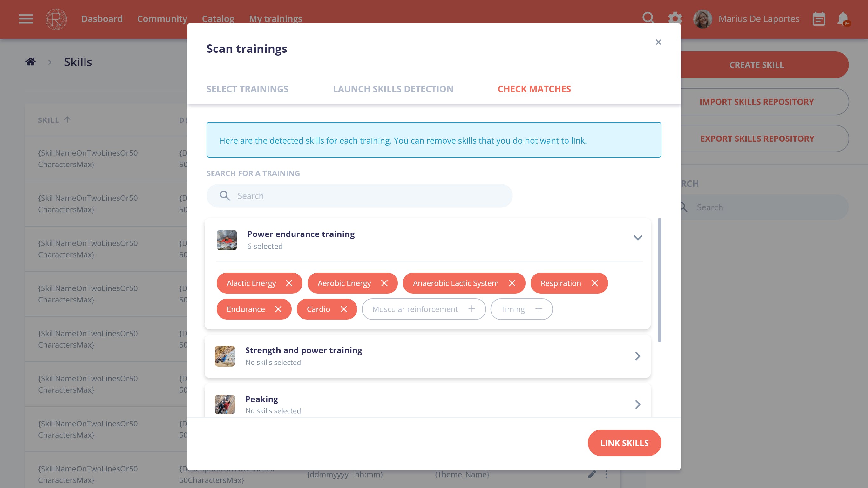Collapse the Power endurance training section
The width and height of the screenshot is (868, 488).
tap(638, 238)
